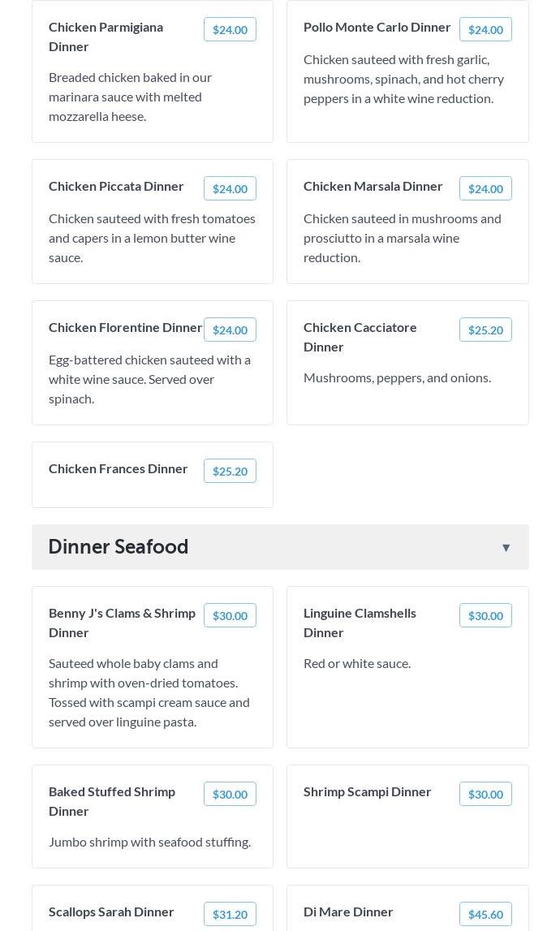Screen dimensions: 560x931
Task: Click Chicken Cacciatore Dinner $25.20 price
Action: tap(485, 330)
